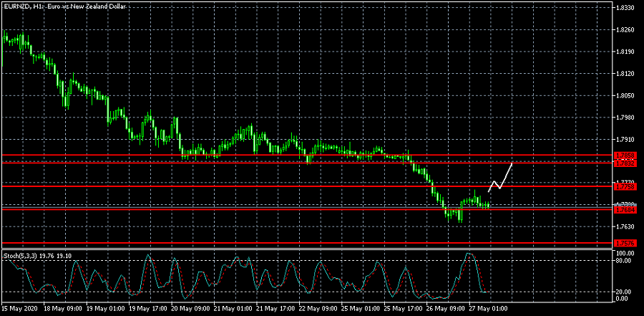Click the 1.8260 price axis label
Screen dimensions: 644x316
click(x=626, y=29)
